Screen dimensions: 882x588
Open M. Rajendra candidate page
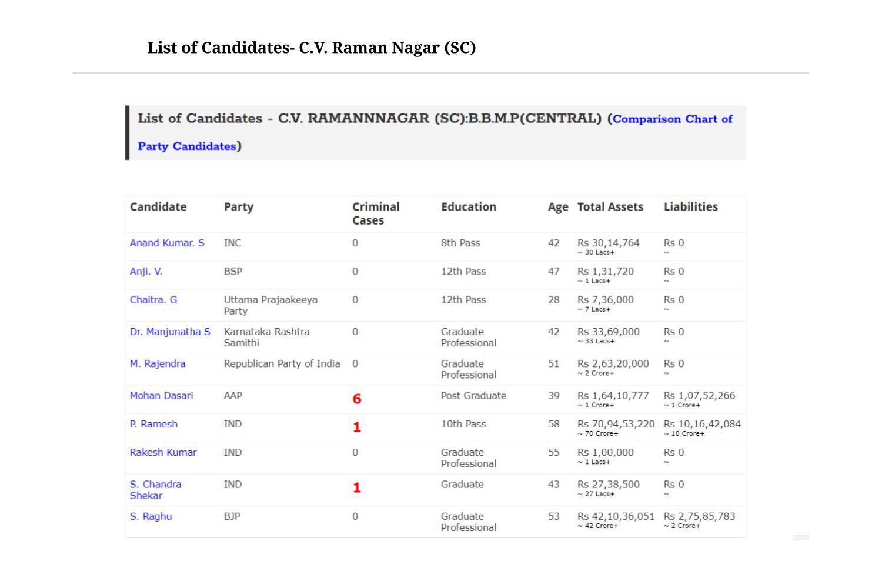[x=158, y=363]
